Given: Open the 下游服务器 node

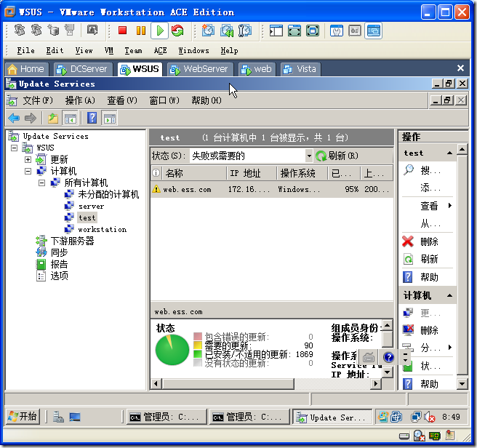Looking at the screenshot, I should tap(72, 241).
